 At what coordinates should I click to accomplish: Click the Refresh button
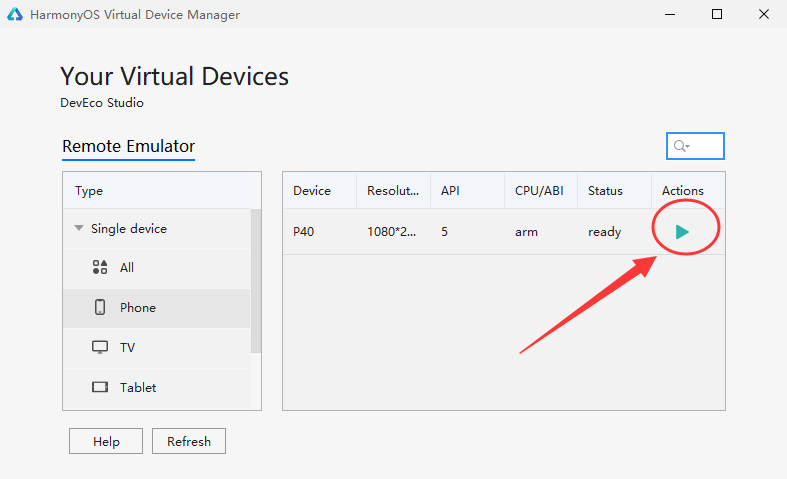click(189, 441)
